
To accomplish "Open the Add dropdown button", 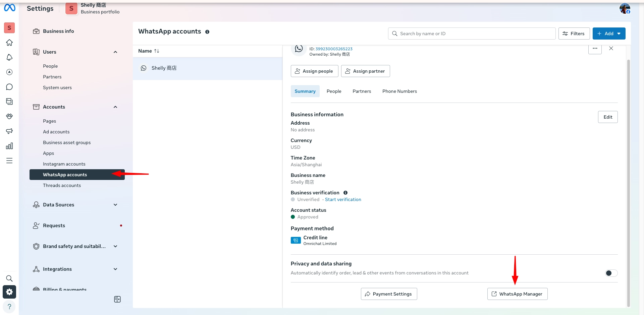I will click(608, 34).
